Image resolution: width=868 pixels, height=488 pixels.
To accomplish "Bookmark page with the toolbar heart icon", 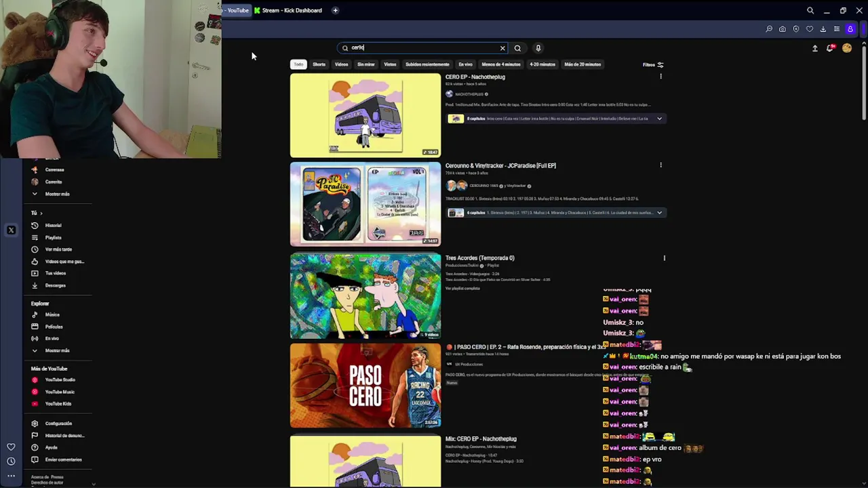I will click(810, 29).
